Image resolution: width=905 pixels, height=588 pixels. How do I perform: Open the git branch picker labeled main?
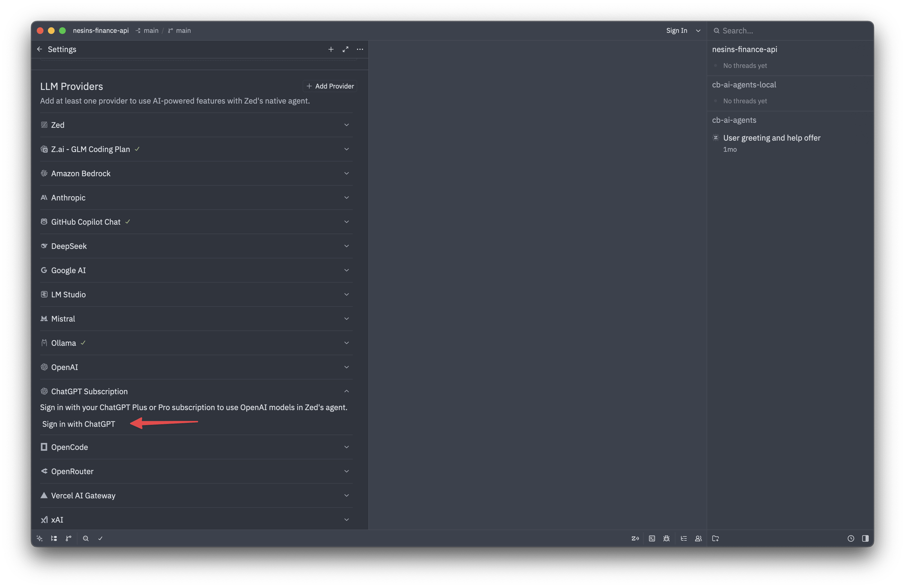point(179,31)
